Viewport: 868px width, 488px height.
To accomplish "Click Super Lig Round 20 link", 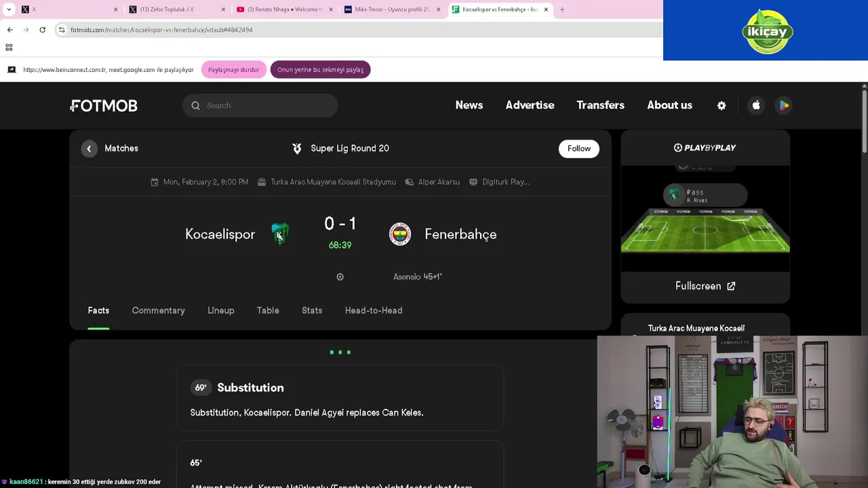I will click(x=350, y=148).
